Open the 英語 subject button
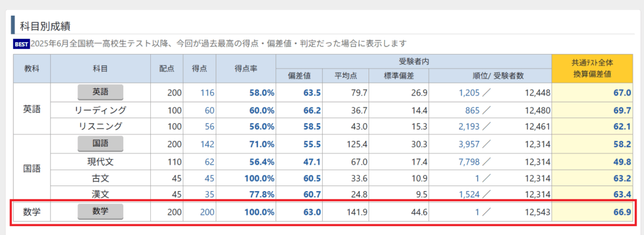This screenshot has height=235, width=644. click(101, 93)
